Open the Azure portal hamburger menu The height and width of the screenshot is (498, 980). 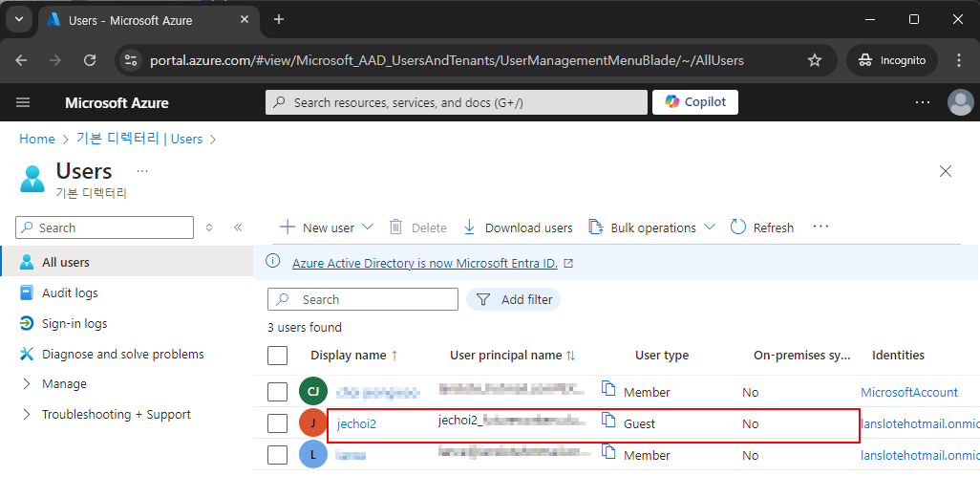23,102
